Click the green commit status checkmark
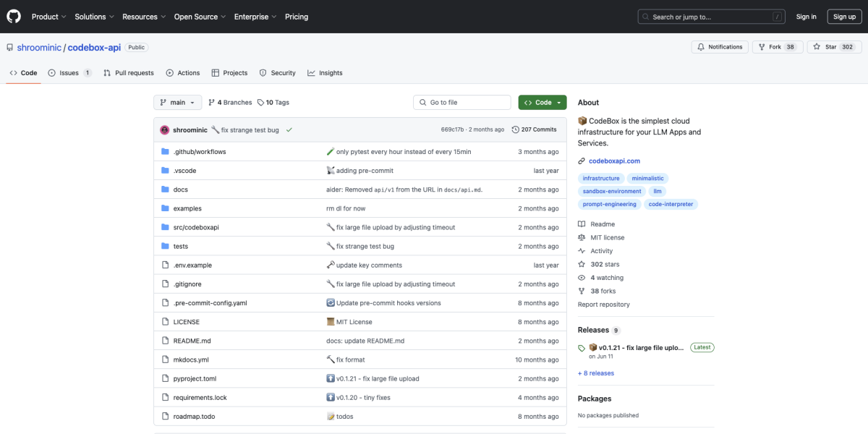The height and width of the screenshot is (434, 868). (x=289, y=129)
